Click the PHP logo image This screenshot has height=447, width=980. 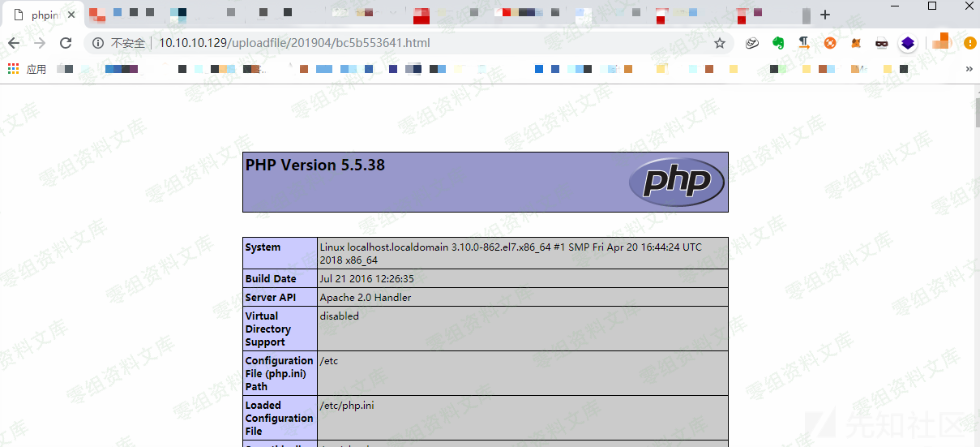(676, 182)
